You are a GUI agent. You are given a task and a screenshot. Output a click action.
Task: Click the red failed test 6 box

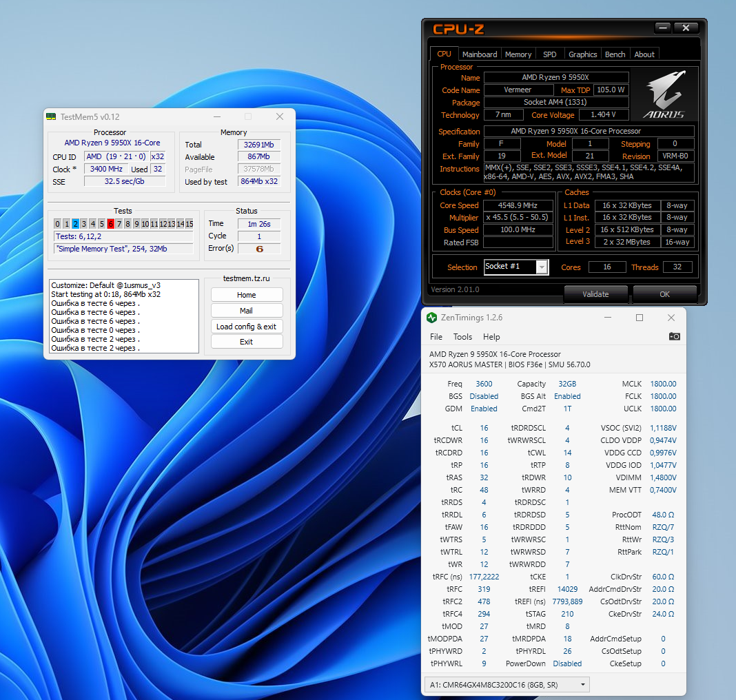[110, 224]
